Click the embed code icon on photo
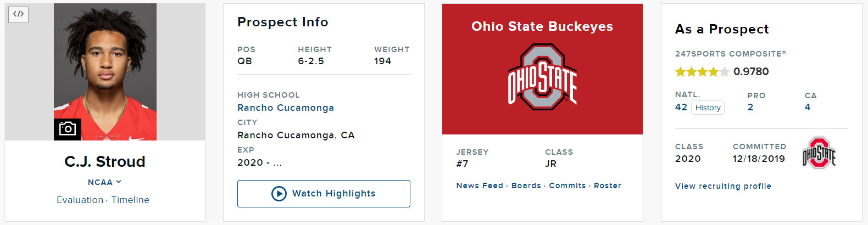 pyautogui.click(x=18, y=14)
